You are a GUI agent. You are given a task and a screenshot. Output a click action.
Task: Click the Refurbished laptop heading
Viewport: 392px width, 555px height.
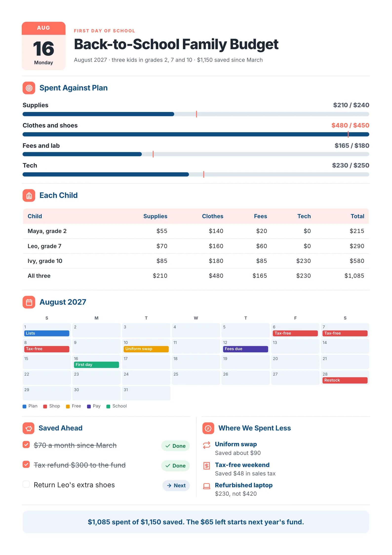click(x=244, y=485)
